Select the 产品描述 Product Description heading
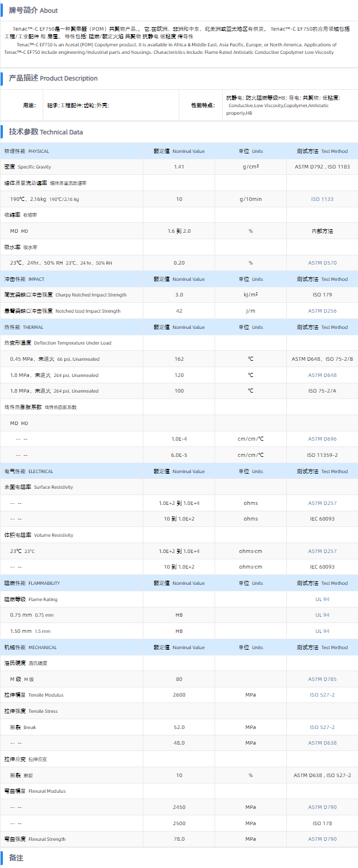 53,78
